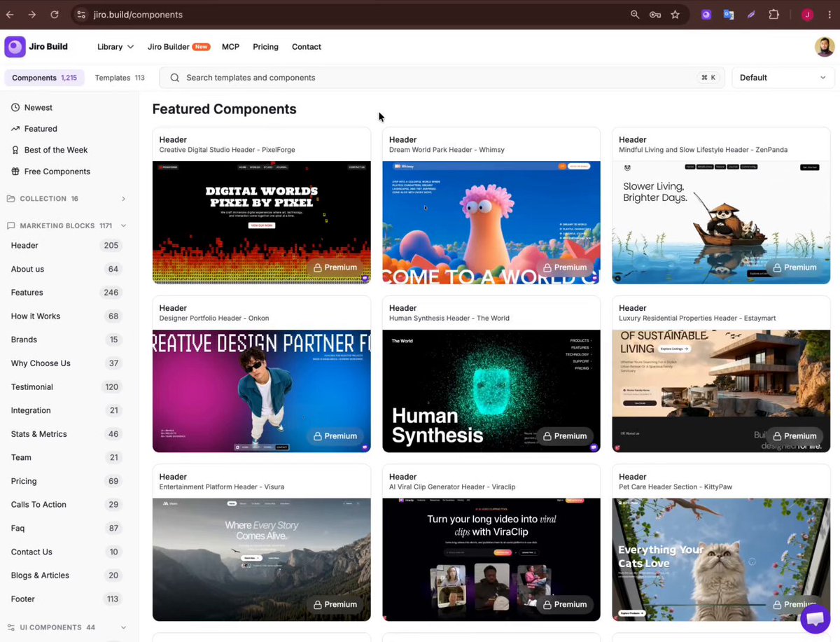840x642 pixels.
Task: Click the search magnifier icon in search bar
Action: click(175, 78)
